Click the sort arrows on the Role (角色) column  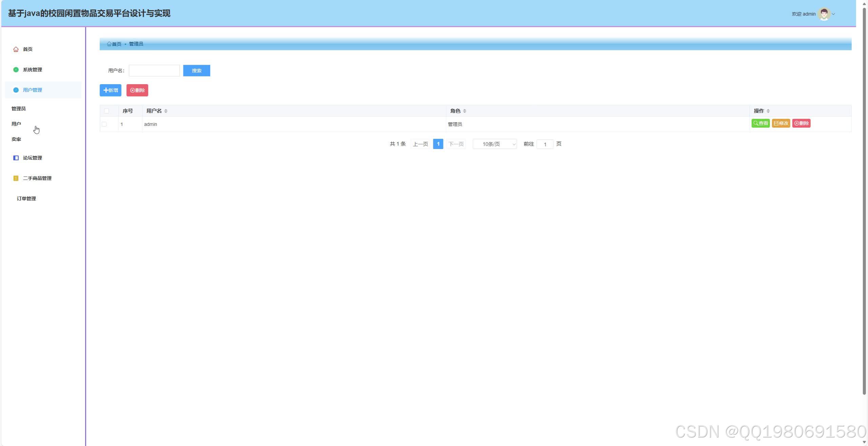click(x=465, y=111)
